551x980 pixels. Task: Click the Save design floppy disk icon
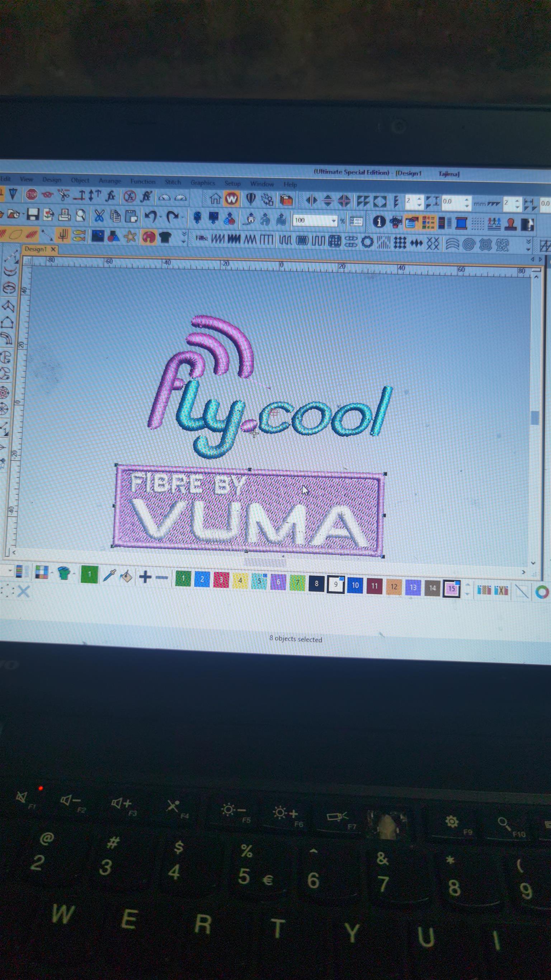[x=33, y=215]
